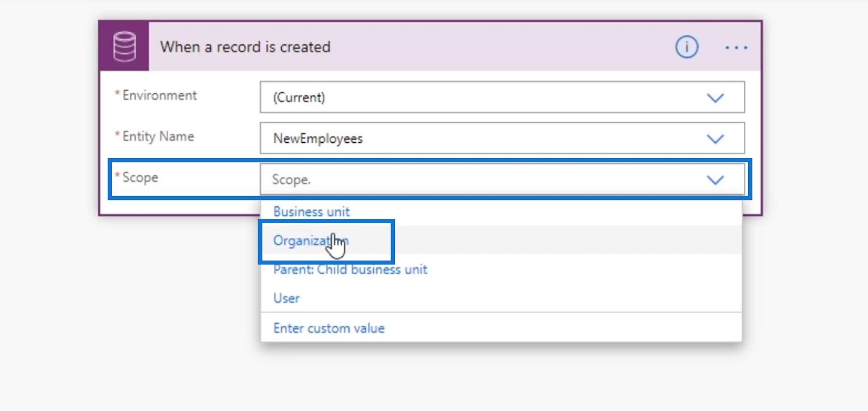868x411 pixels.
Task: Click the Entity Name field label
Action: coord(158,136)
